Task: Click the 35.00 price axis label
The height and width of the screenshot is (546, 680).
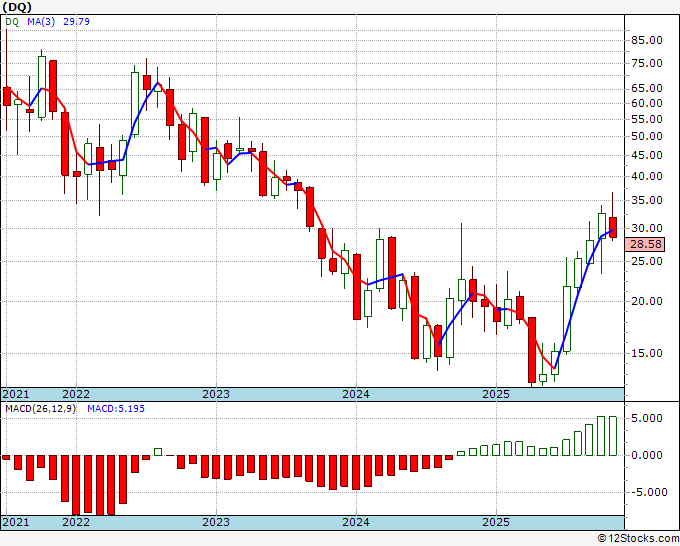Action: 647,200
